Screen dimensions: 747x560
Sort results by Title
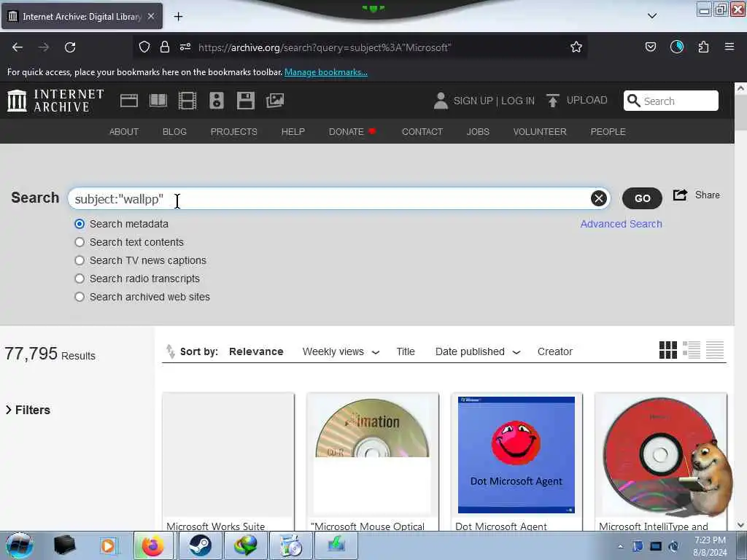coord(406,351)
